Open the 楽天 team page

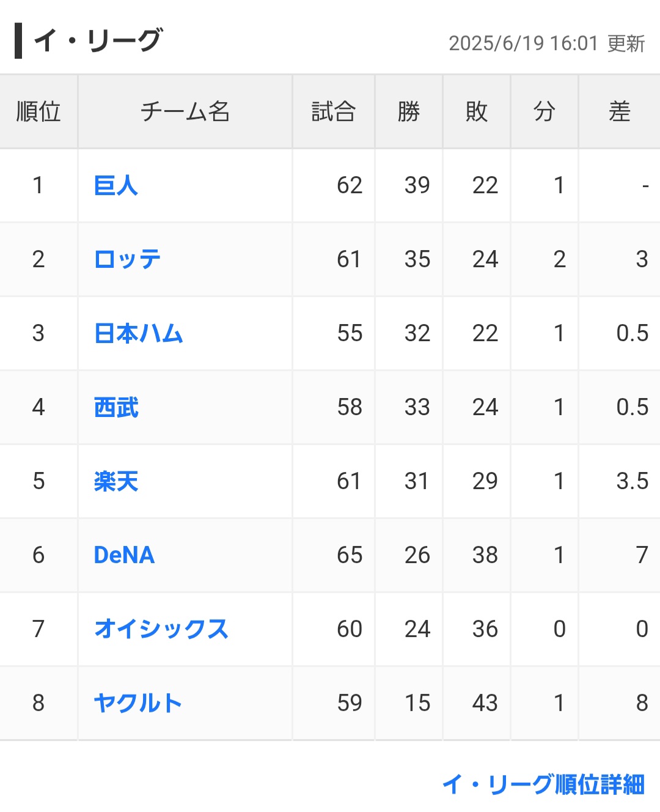tap(116, 481)
